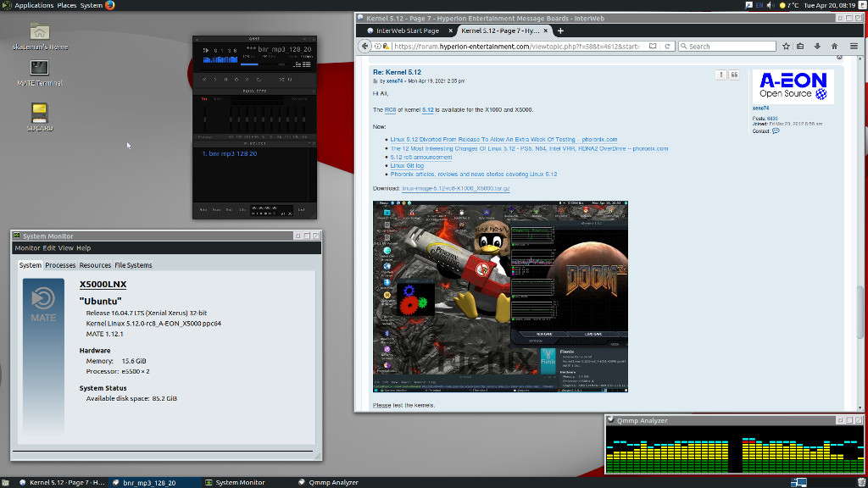This screenshot has width=868, height=488.
Task: Show the browser bookmarks list
Action: coord(800,47)
